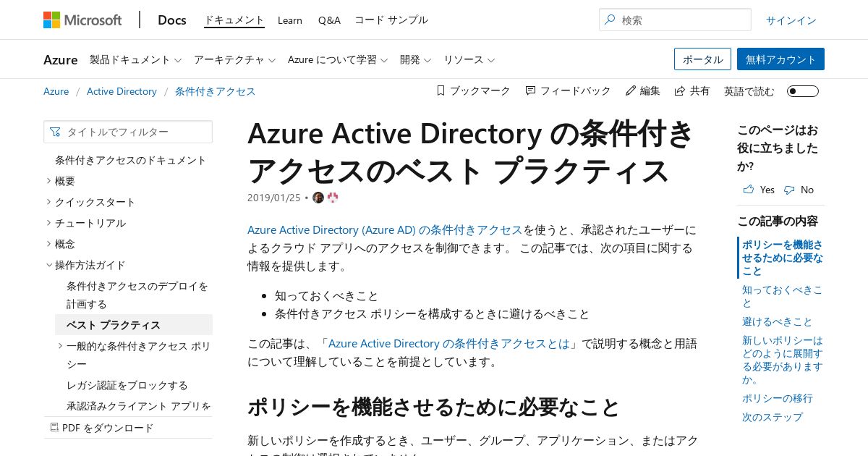Screen dimensions: 868x456
Task: Click 条件付きアクセス breadcrumb link
Action: coord(216,91)
